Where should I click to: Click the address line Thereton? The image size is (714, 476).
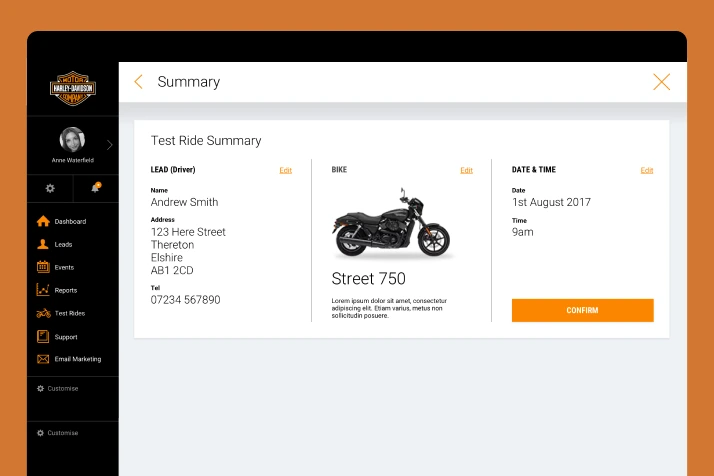[172, 245]
